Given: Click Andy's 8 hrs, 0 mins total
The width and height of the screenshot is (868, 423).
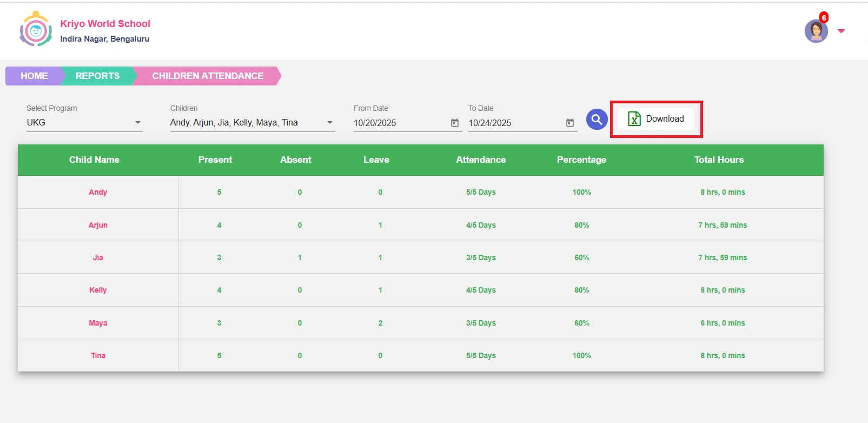Looking at the screenshot, I should tap(723, 192).
